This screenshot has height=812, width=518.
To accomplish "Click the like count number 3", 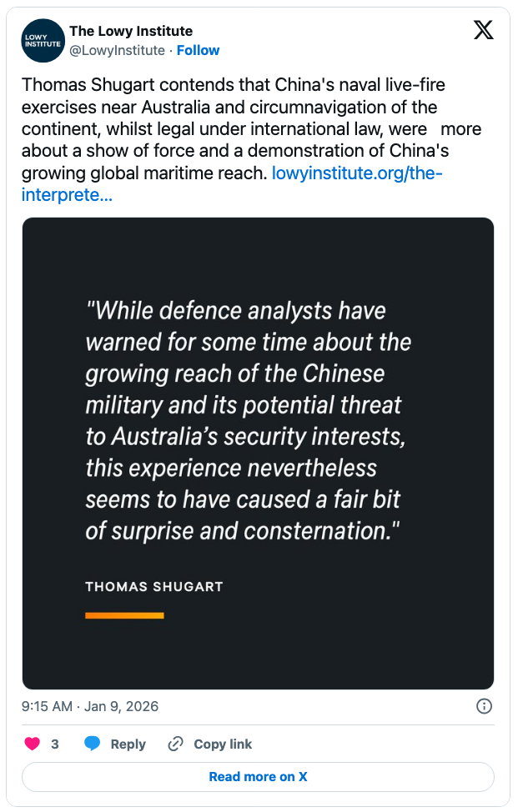I will pos(55,744).
